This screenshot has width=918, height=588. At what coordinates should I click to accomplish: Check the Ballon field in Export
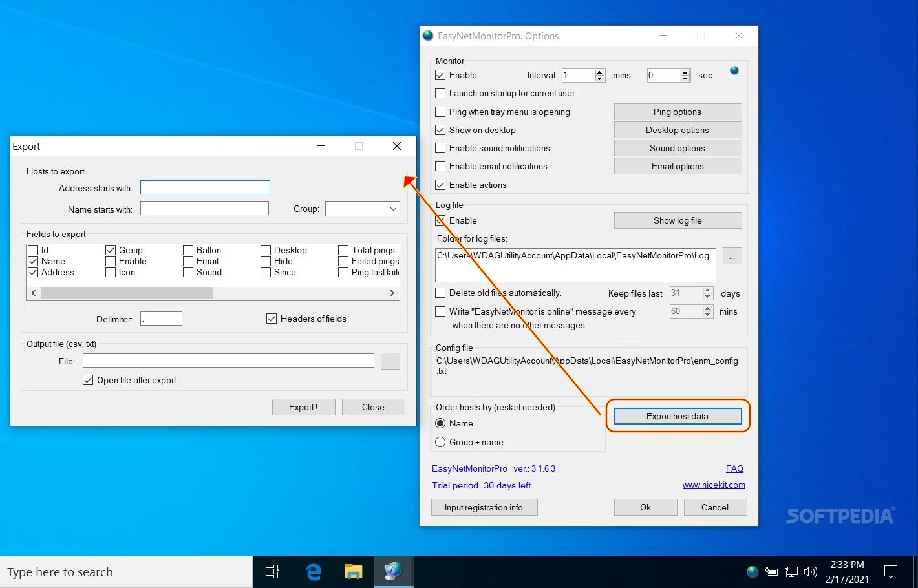tap(188, 250)
